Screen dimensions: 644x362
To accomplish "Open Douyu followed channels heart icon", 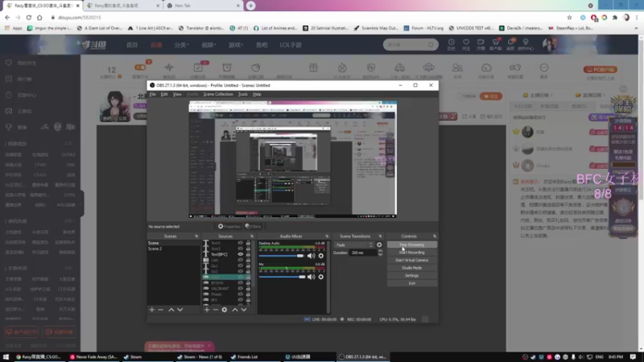I will click(466, 43).
